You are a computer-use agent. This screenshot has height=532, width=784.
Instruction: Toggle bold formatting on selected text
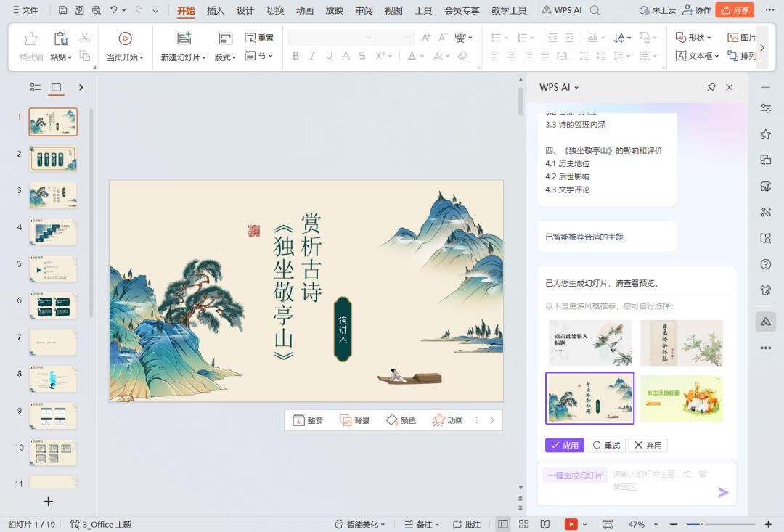click(x=296, y=55)
